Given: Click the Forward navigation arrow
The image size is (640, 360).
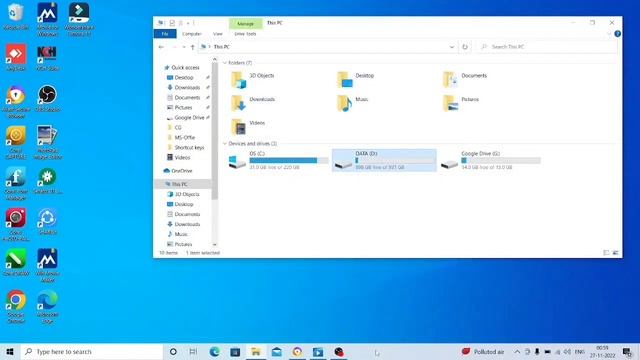Looking at the screenshot, I should pos(174,47).
